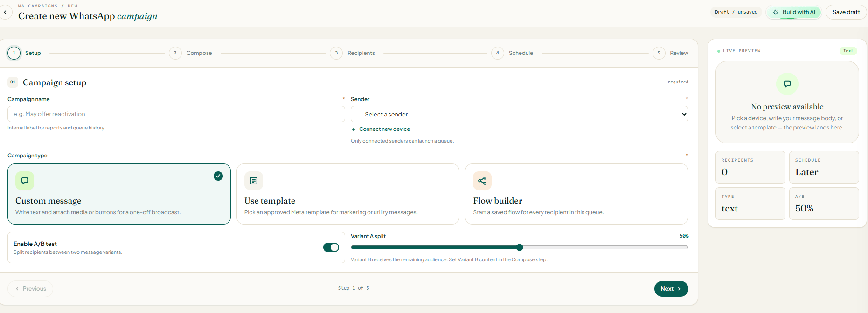
Task: Click the Schedule Later summary tile
Action: coord(824,167)
